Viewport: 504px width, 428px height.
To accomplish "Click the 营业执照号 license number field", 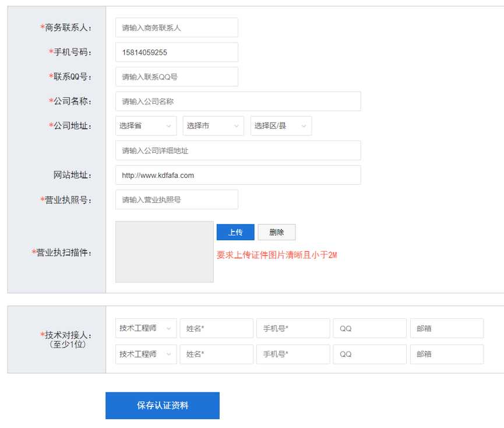I will pyautogui.click(x=177, y=199).
